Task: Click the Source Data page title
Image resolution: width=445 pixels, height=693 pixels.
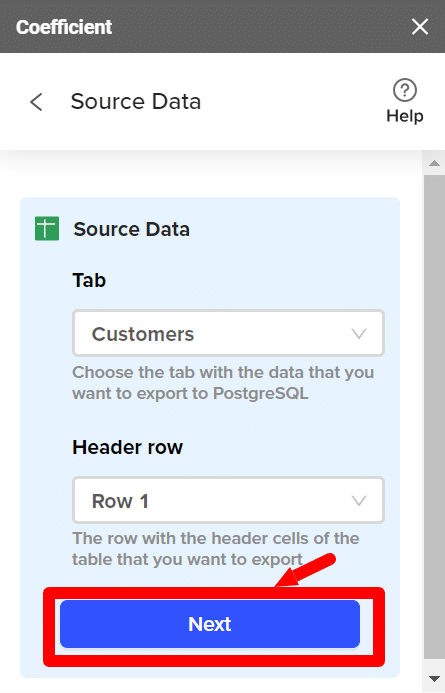Action: (x=136, y=102)
